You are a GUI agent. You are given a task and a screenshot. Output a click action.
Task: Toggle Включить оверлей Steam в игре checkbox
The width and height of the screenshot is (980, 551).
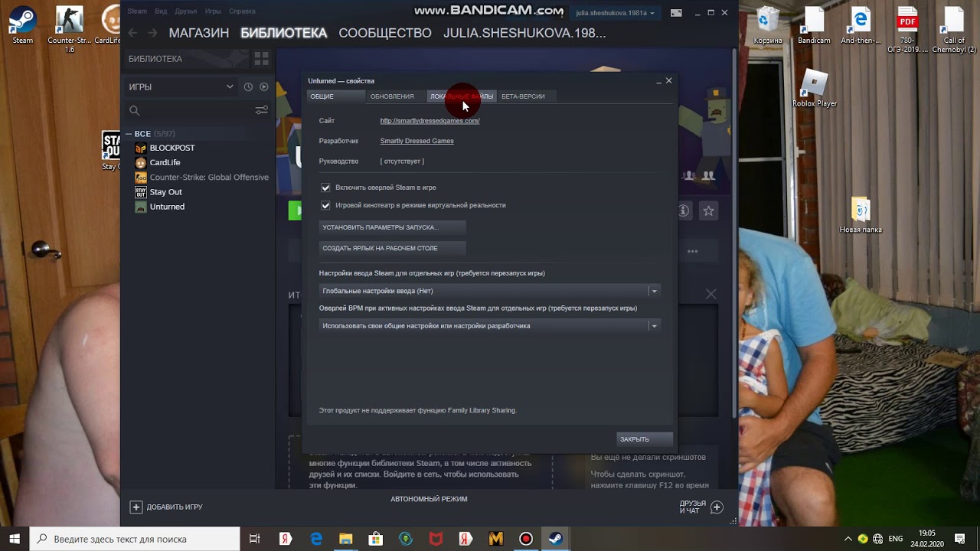point(325,187)
